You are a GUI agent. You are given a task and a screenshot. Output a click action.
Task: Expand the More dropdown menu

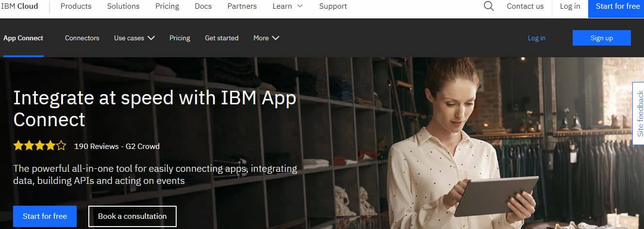pos(266,38)
